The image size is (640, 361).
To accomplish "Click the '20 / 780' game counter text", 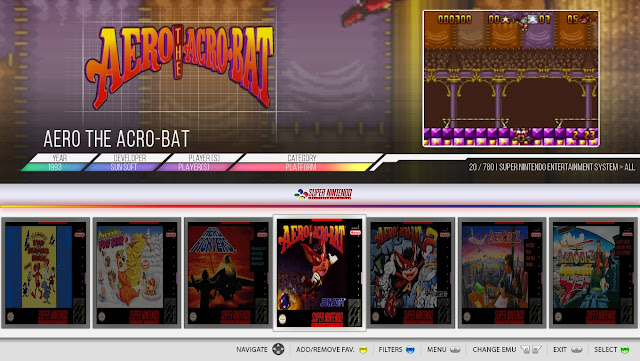I will pos(481,167).
